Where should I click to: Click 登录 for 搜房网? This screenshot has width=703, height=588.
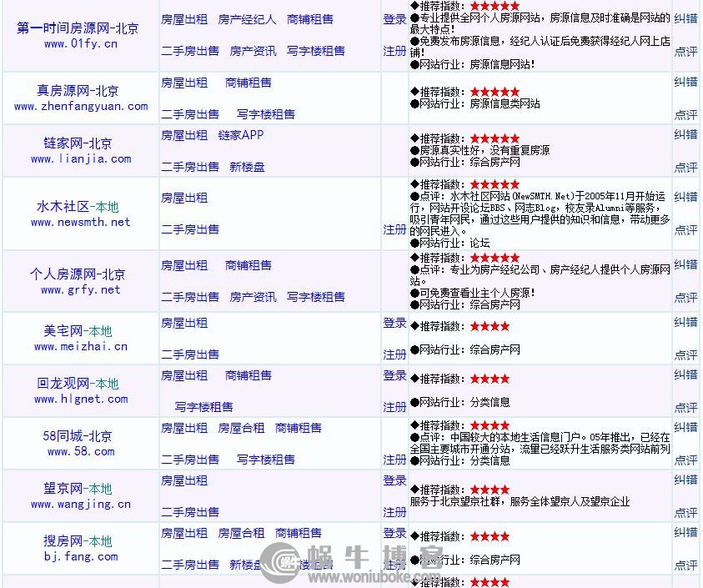394,533
